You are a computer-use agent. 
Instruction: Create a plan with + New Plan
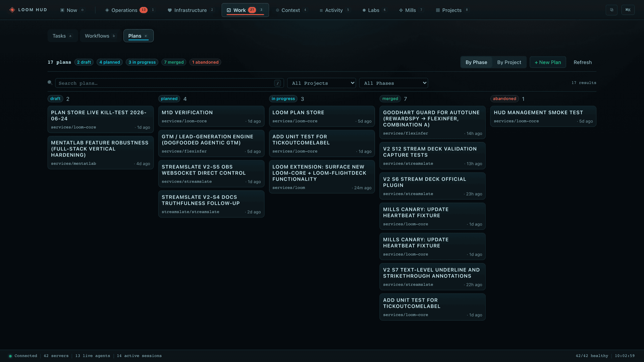pos(548,62)
